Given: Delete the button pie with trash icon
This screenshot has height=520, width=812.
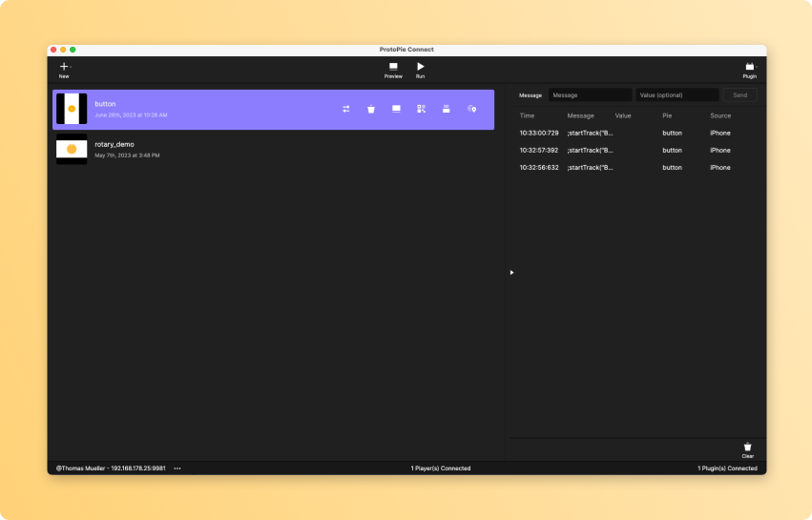Looking at the screenshot, I should click(371, 109).
